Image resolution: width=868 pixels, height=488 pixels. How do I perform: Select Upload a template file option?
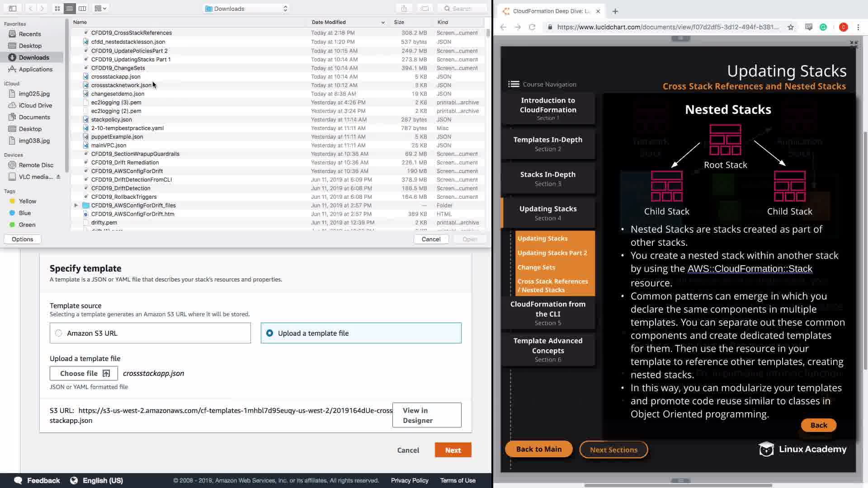pyautogui.click(x=270, y=333)
